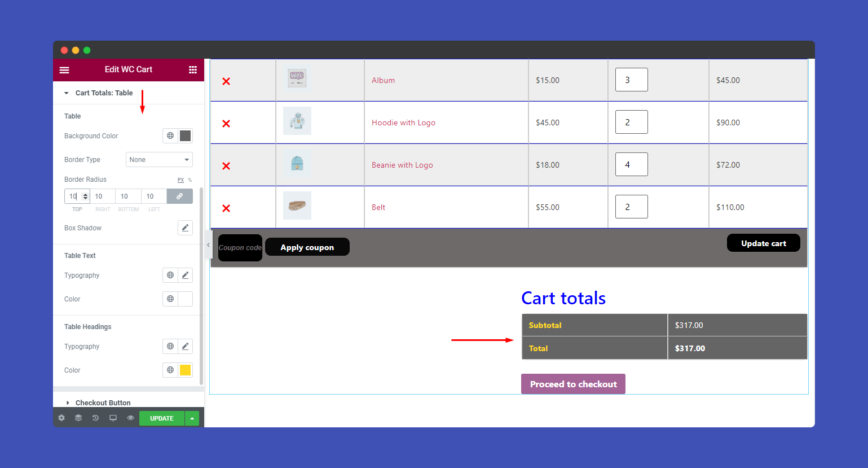
Task: Click globe icon for Table Text Typography
Action: click(x=170, y=275)
